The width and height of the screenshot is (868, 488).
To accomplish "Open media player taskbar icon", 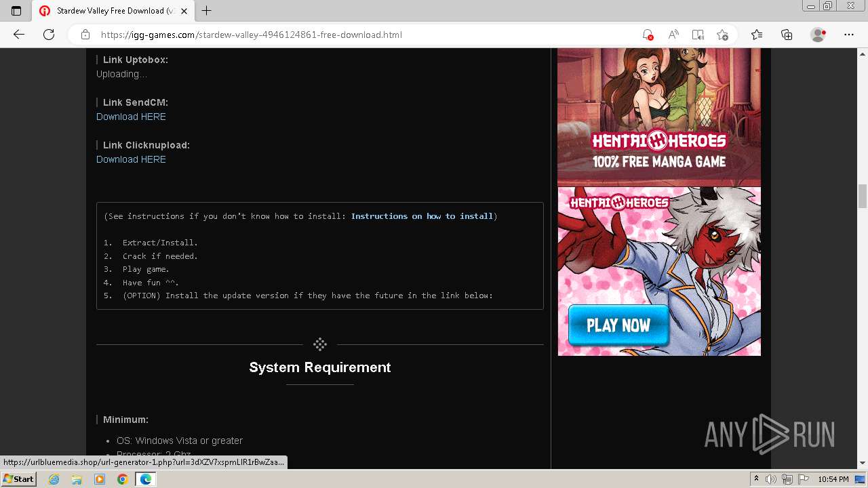I will pos(100,479).
